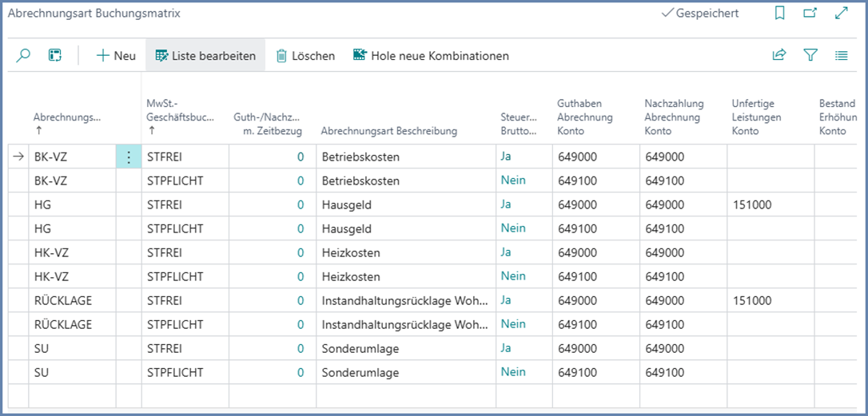Click Sonderumlage description in STFREI row
The width and height of the screenshot is (868, 416).
coord(360,348)
